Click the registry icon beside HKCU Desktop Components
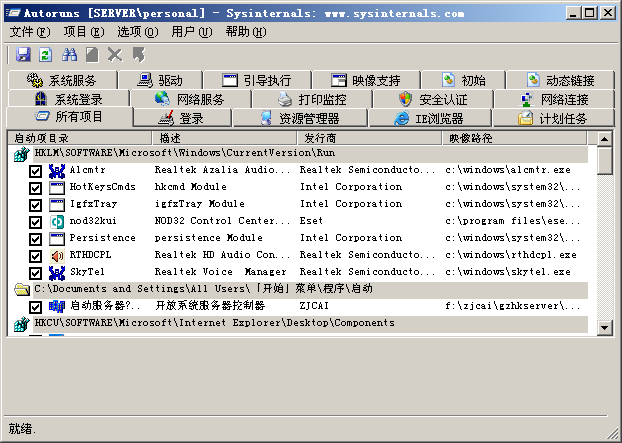This screenshot has width=622, height=443. point(22,324)
